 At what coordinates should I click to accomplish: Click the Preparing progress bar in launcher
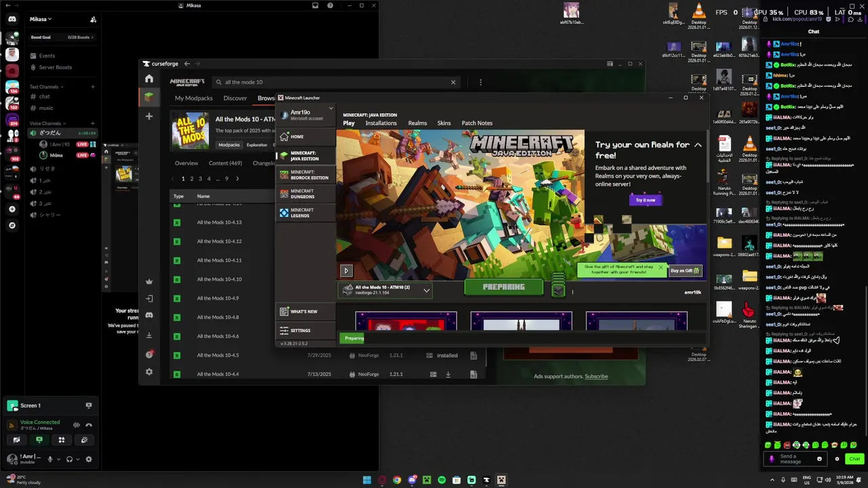tap(522, 338)
